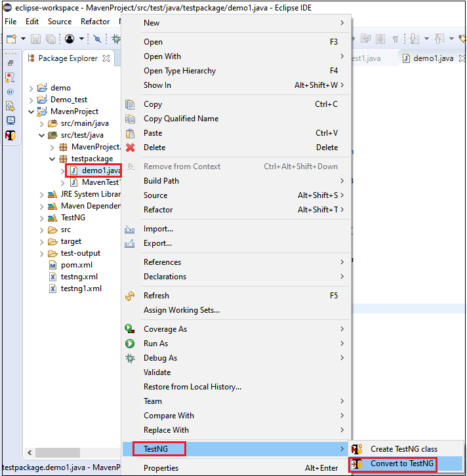Click the horizontal scrollbar left arrow
The width and height of the screenshot is (467, 476).
pos(30,453)
